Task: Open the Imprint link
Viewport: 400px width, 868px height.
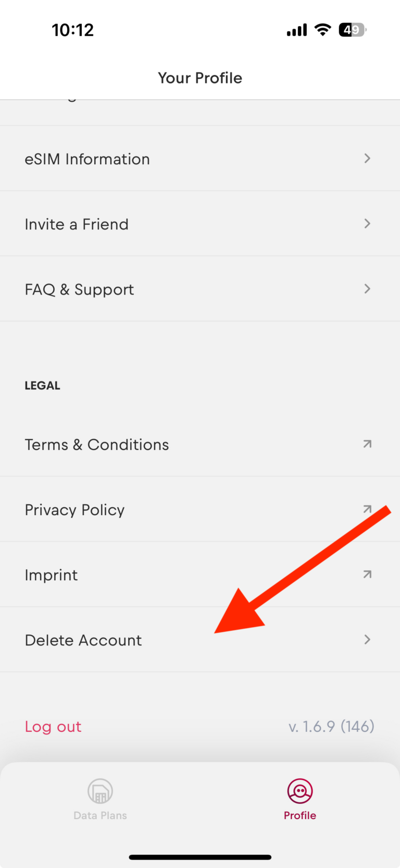Action: (x=51, y=575)
